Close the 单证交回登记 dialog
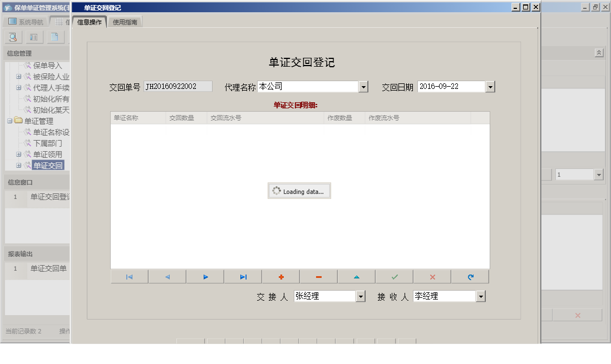 point(536,7)
